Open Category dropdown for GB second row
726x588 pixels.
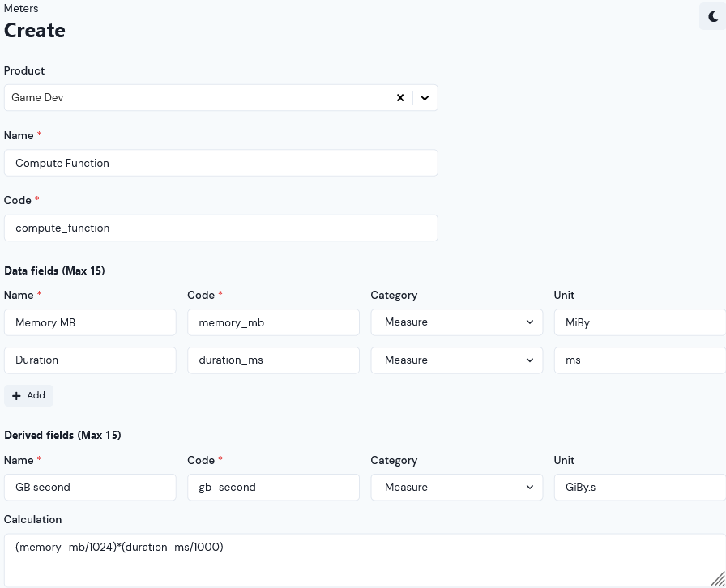(x=456, y=487)
